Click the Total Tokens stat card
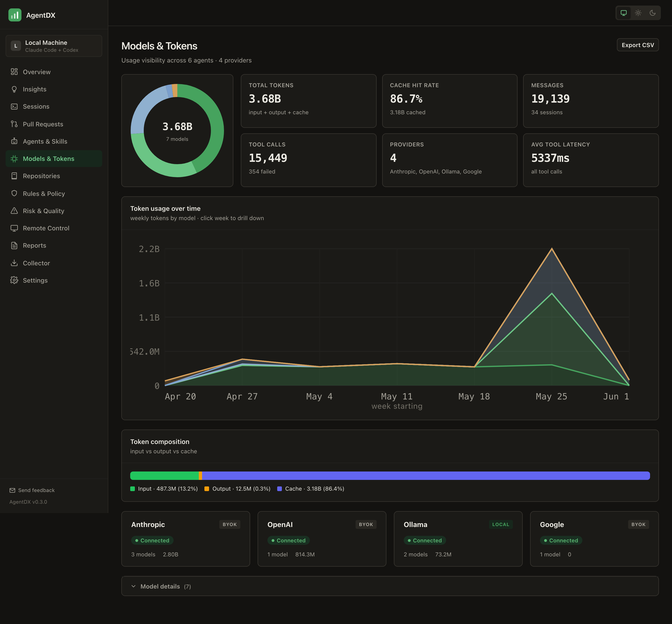This screenshot has width=672, height=624. pos(308,101)
